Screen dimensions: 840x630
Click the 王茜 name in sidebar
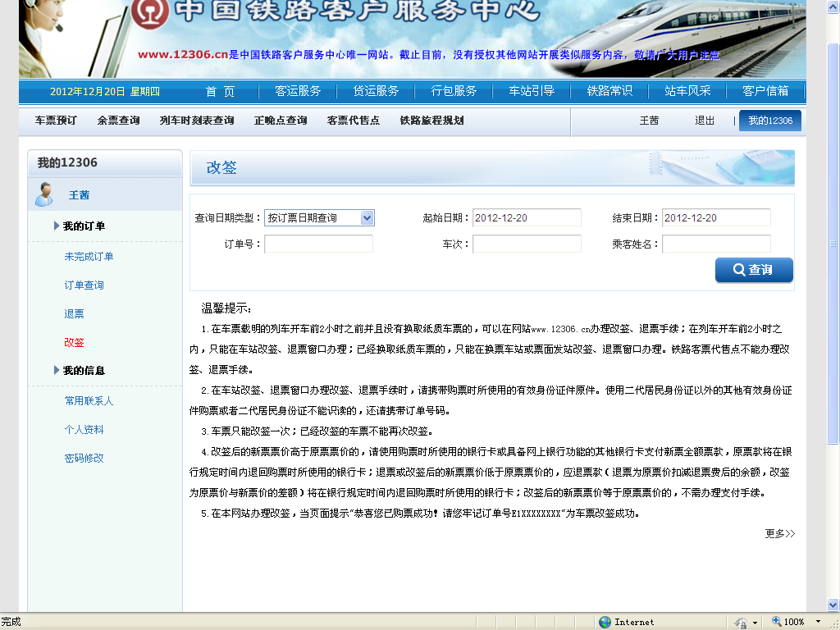point(79,195)
